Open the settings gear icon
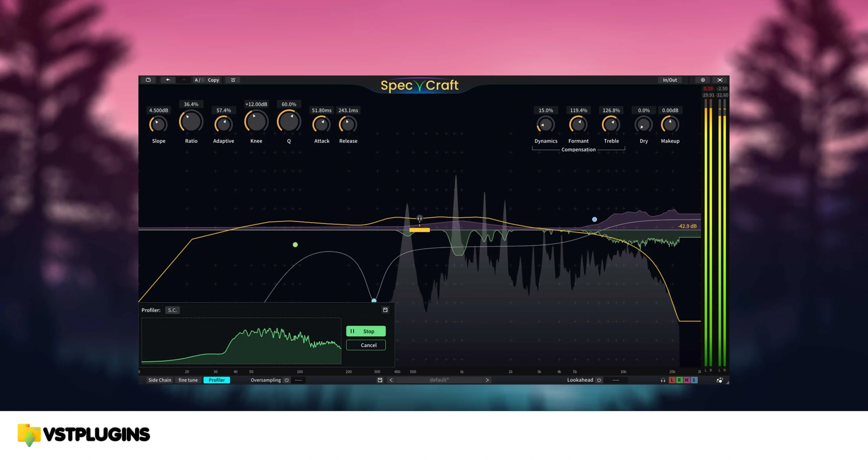Viewport: 868px width, 460px height. pos(703,80)
